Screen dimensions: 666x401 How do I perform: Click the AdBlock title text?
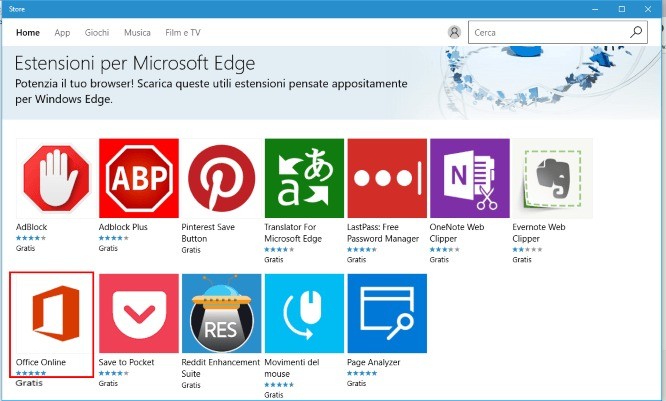(31, 227)
